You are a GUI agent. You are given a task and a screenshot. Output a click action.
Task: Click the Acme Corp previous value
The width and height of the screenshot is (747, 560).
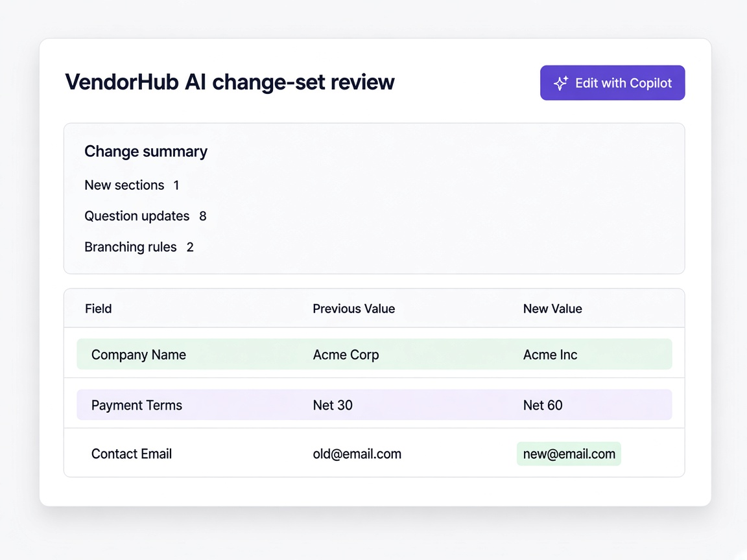pyautogui.click(x=346, y=355)
